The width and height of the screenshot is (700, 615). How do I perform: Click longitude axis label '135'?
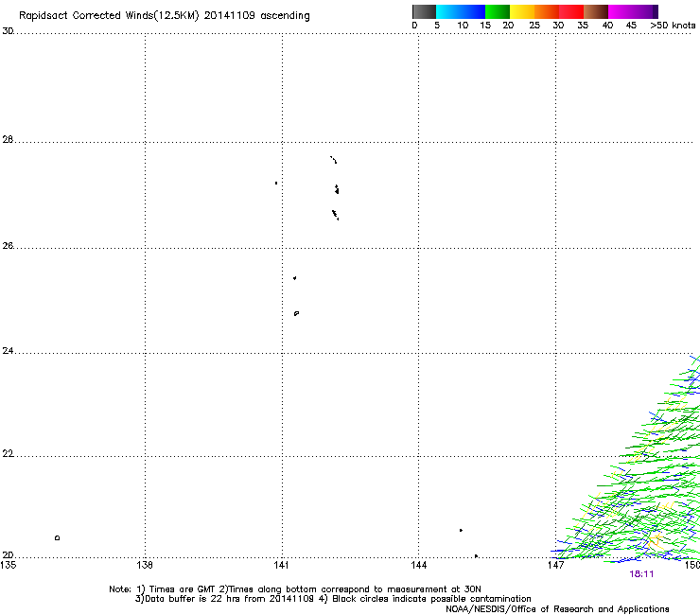8,565
